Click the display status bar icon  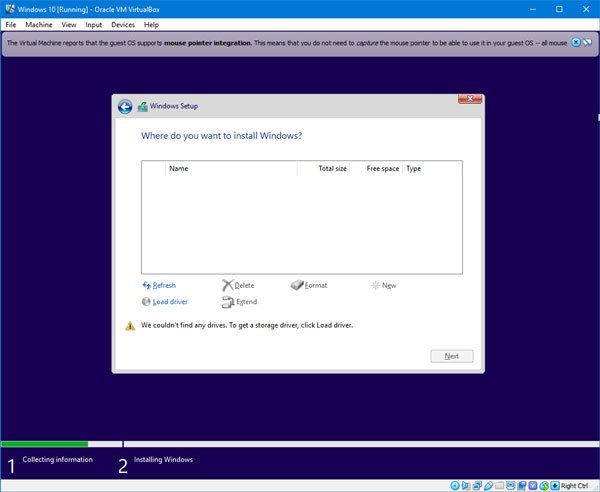(510, 485)
